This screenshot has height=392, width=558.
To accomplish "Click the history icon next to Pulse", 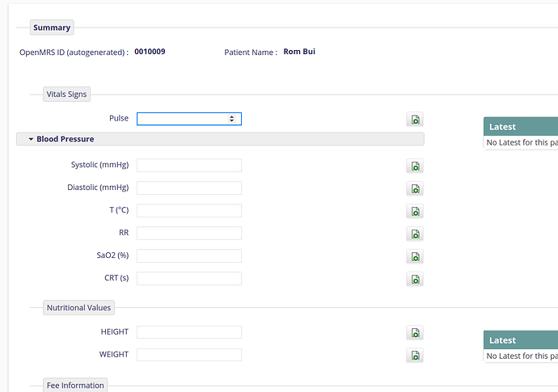I will pos(415,120).
